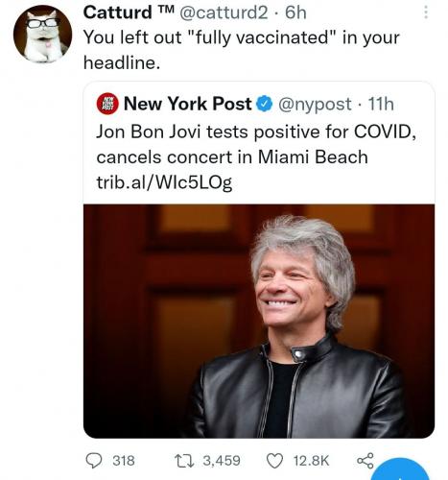View the 3,459 retweets count

[222, 461]
